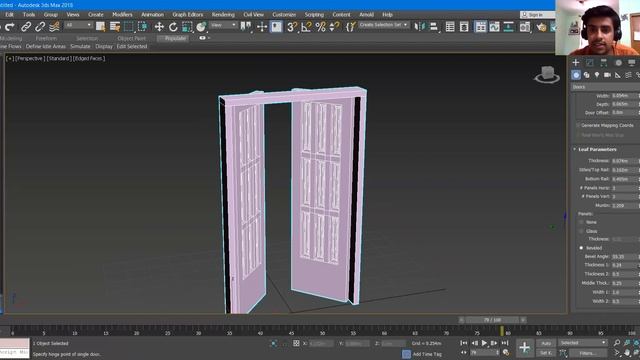The image size is (640, 360).
Task: Select the Geometry category icon
Action: click(x=576, y=75)
